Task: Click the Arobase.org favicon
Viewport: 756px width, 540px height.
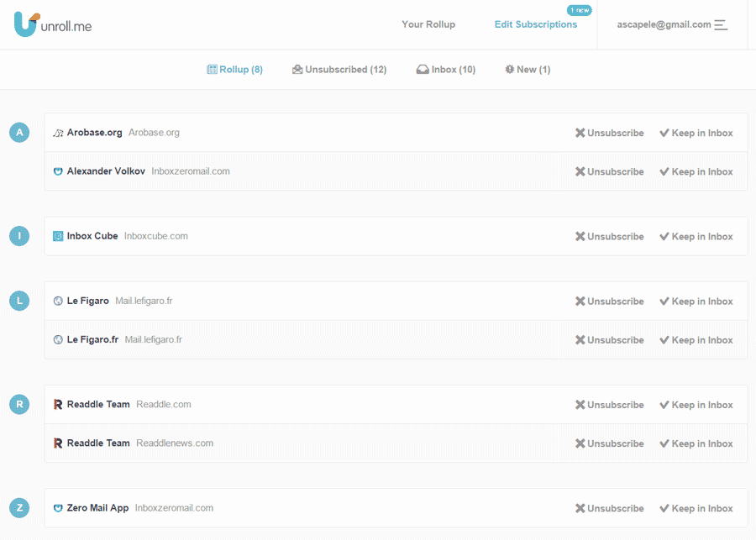Action: pyautogui.click(x=58, y=133)
